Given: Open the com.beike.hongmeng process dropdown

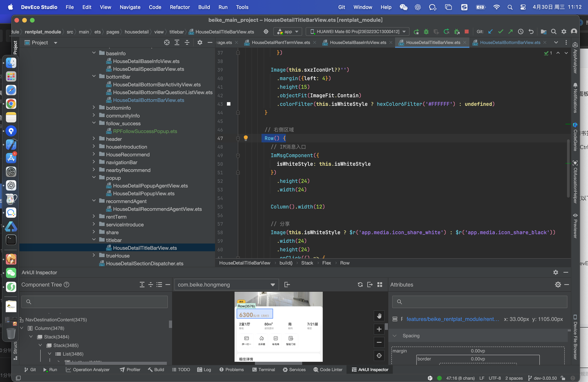Looking at the screenshot, I should [226, 285].
